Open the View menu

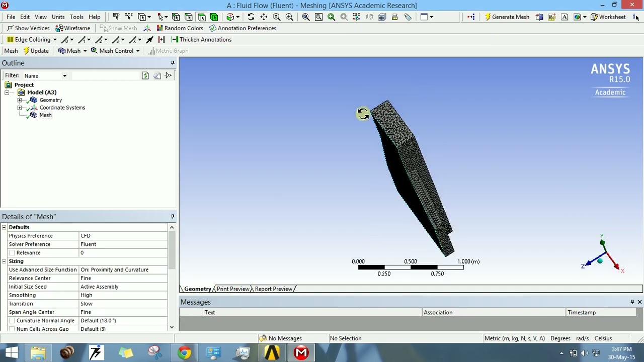(41, 17)
